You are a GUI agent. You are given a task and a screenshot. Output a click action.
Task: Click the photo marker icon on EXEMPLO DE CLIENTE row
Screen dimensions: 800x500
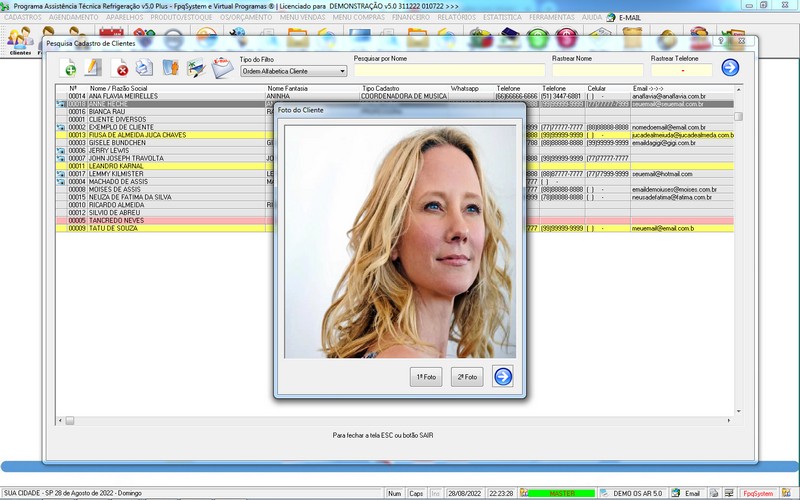(x=61, y=128)
